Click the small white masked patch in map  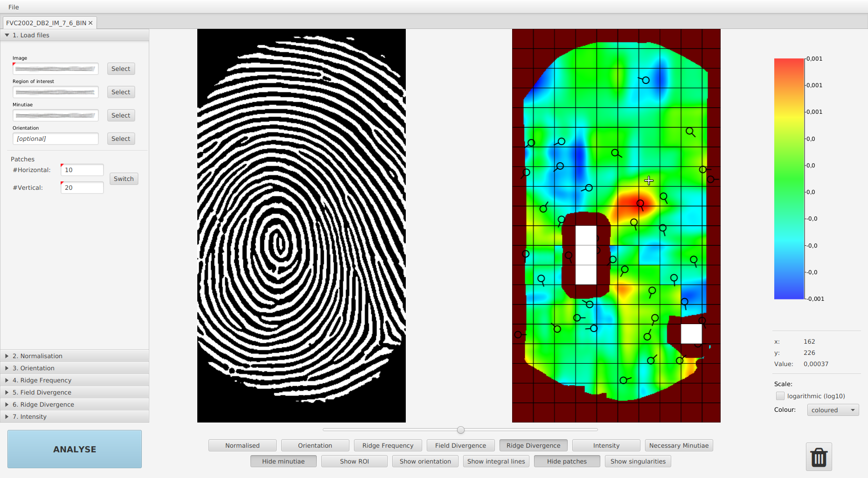click(691, 334)
